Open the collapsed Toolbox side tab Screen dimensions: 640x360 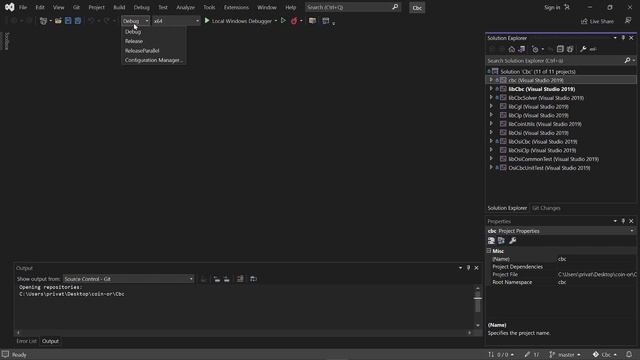[6, 41]
